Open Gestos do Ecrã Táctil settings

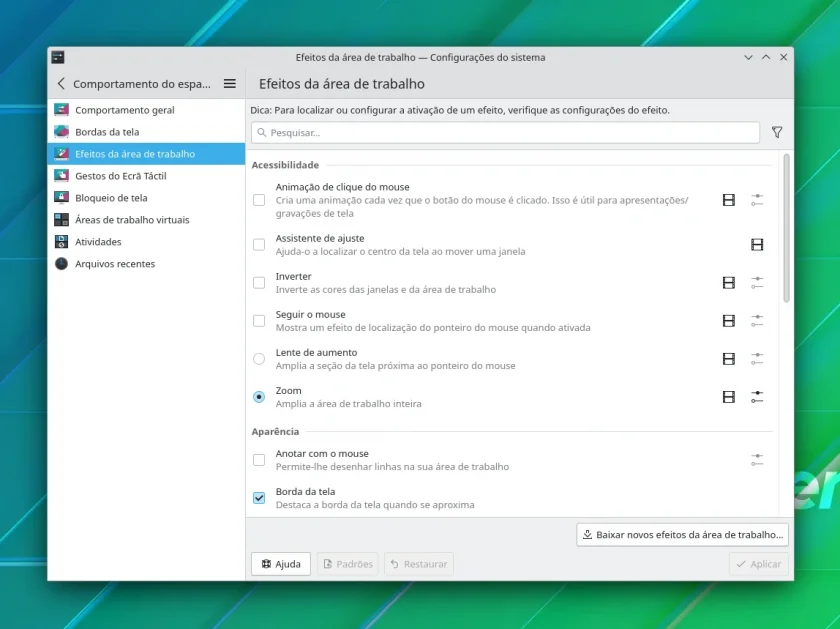tap(146, 176)
